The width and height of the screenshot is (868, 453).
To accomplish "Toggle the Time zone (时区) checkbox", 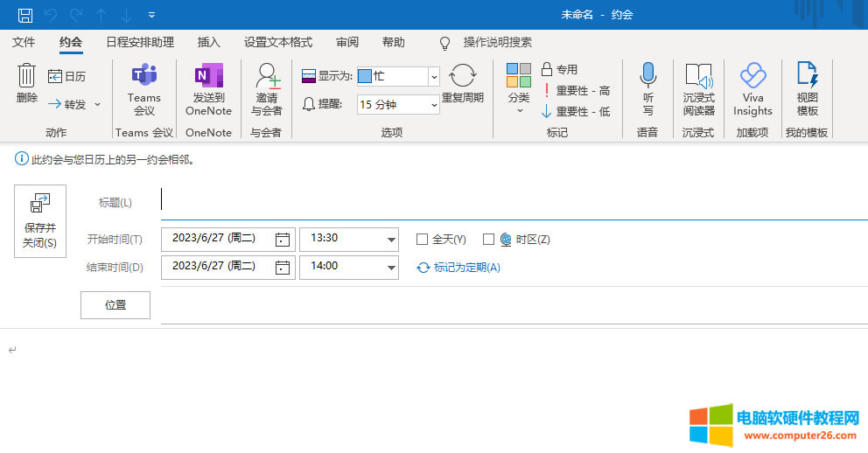I will coord(489,240).
